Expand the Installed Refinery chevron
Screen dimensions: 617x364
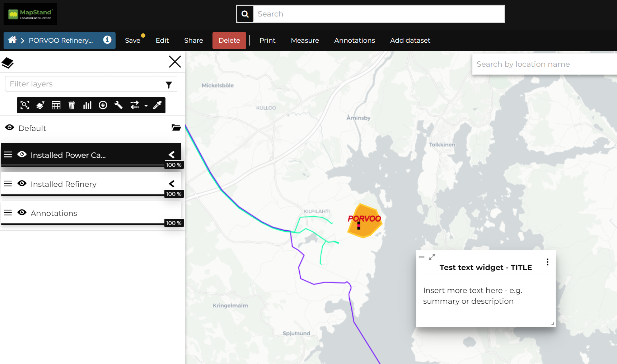(x=172, y=184)
